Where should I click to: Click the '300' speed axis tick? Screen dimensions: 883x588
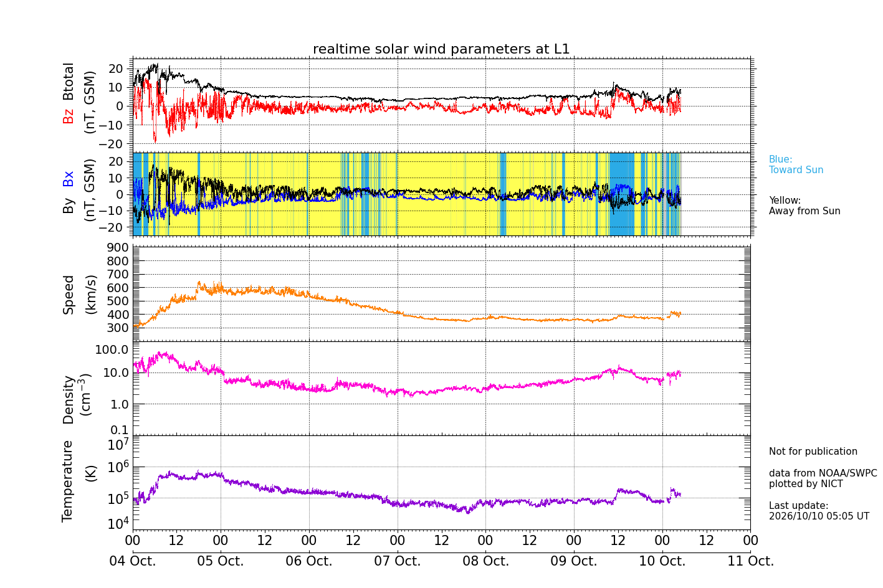[118, 328]
